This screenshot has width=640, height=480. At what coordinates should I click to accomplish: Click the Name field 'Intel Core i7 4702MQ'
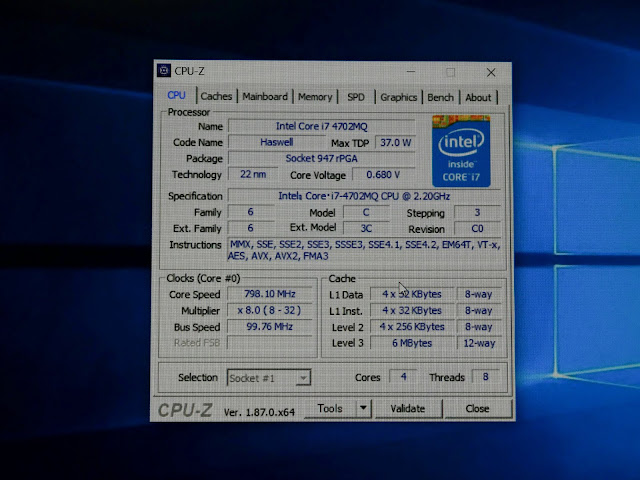(322, 126)
